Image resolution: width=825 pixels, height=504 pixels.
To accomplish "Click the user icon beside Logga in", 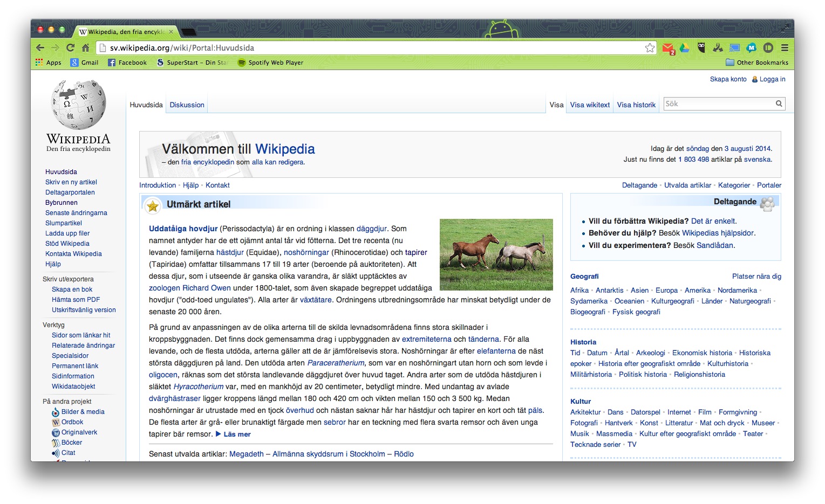I will click(755, 79).
